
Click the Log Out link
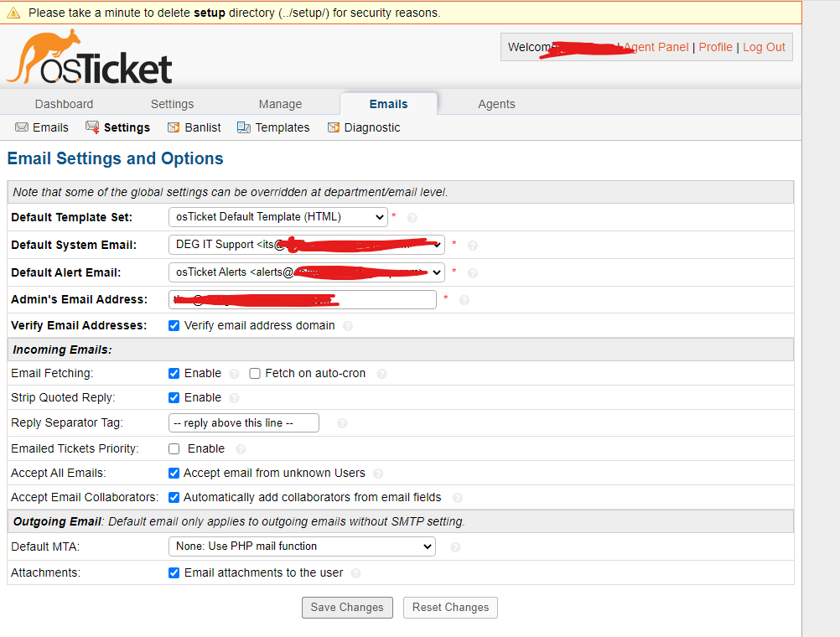(764, 47)
